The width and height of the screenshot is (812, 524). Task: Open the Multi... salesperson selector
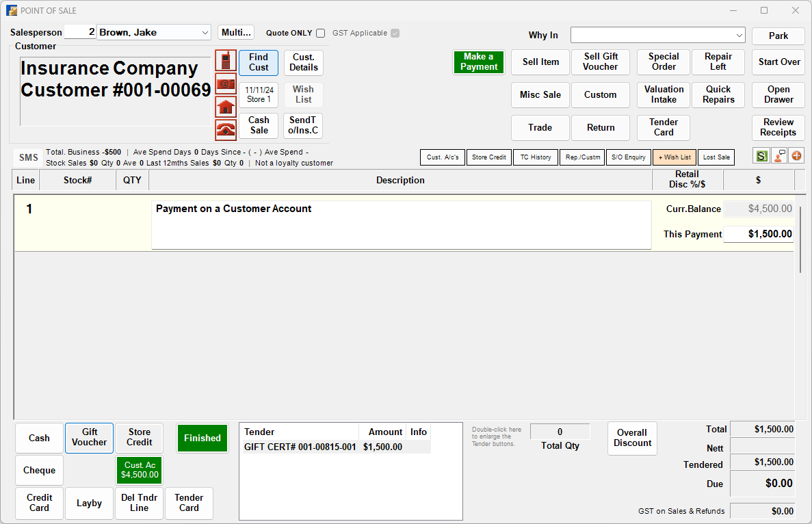pyautogui.click(x=235, y=32)
